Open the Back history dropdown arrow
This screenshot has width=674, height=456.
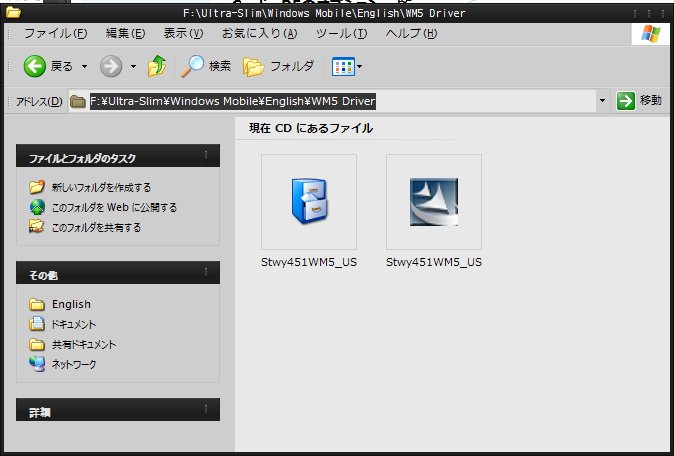pyautogui.click(x=84, y=67)
